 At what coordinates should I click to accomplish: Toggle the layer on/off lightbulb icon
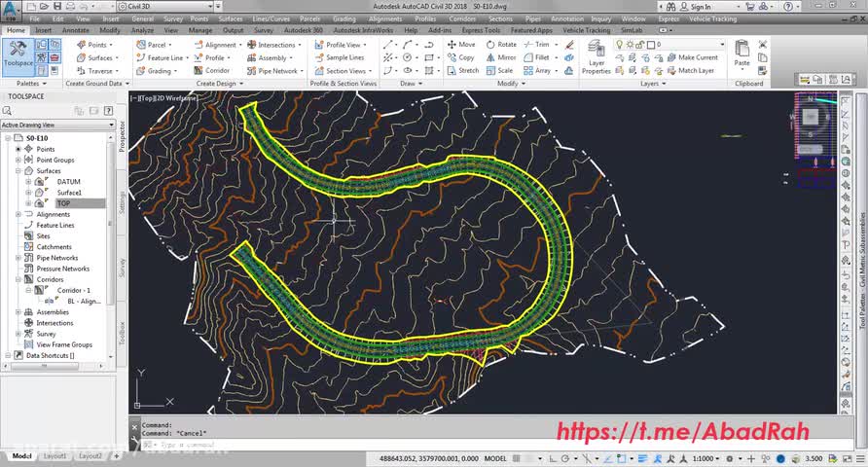[618, 45]
